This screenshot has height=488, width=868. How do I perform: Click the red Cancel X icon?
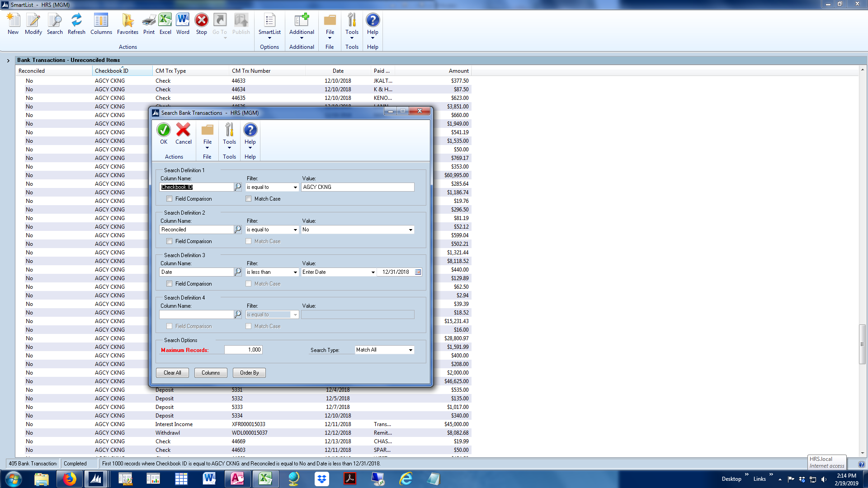pyautogui.click(x=183, y=131)
